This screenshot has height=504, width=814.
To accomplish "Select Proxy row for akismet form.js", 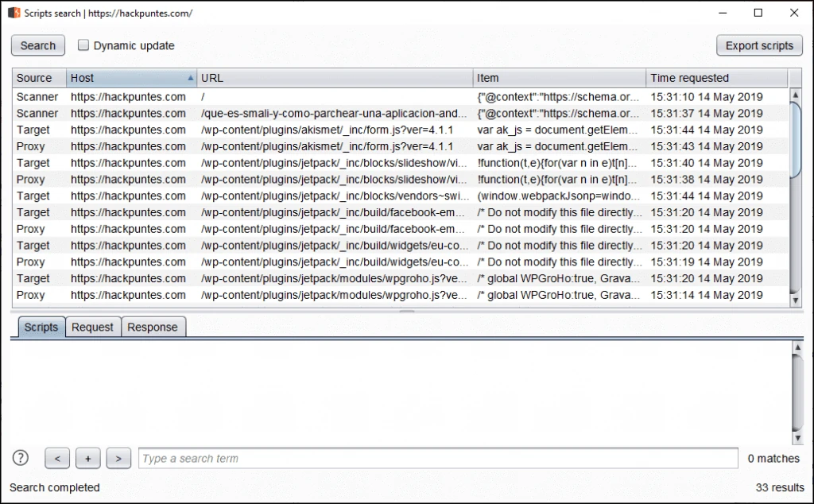I will pos(401,147).
